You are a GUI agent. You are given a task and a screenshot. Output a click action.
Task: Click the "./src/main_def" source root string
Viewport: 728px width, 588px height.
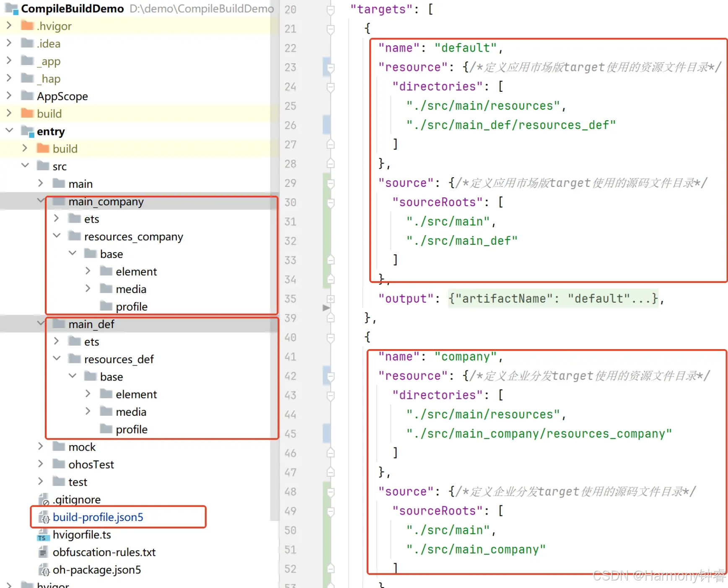(462, 241)
